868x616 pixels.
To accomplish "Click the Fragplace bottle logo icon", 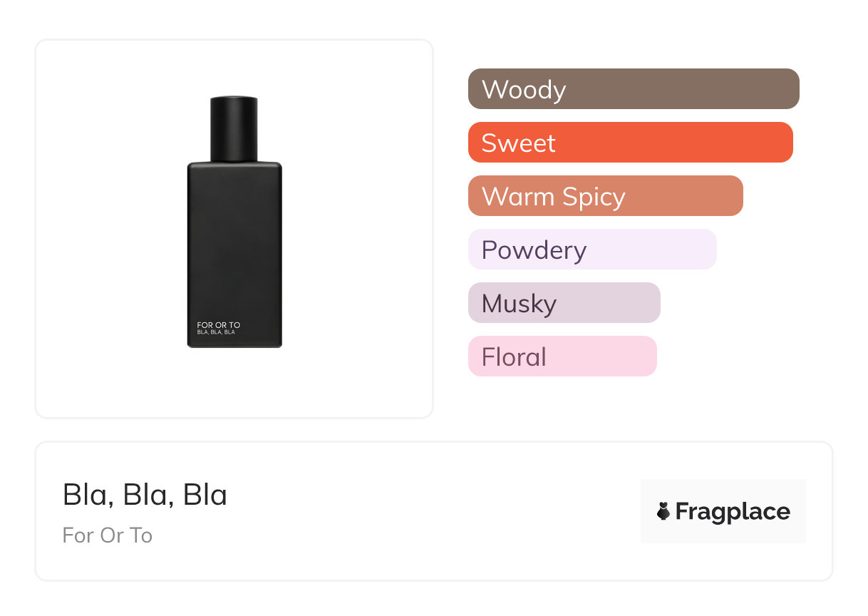I will (663, 511).
